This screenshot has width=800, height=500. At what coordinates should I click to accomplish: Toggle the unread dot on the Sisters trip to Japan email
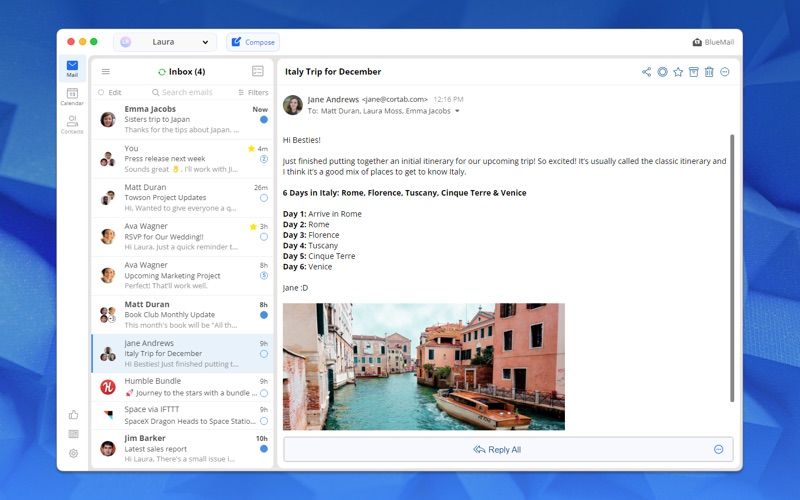[x=264, y=119]
